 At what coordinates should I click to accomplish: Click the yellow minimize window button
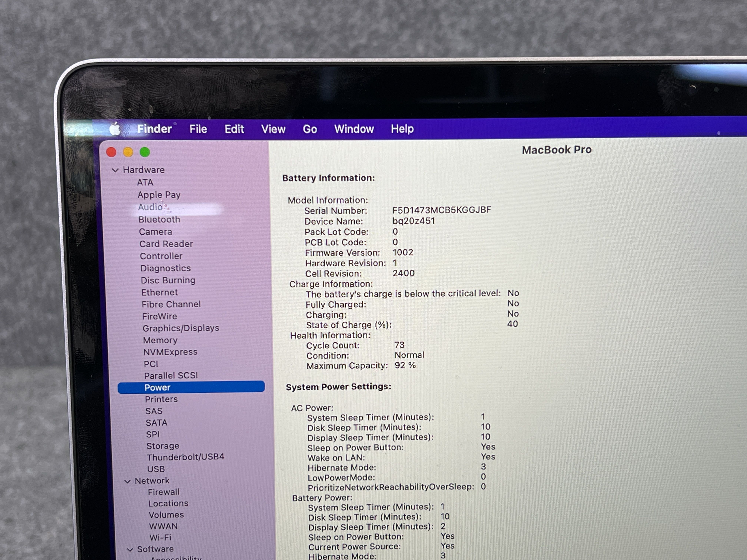tap(128, 152)
